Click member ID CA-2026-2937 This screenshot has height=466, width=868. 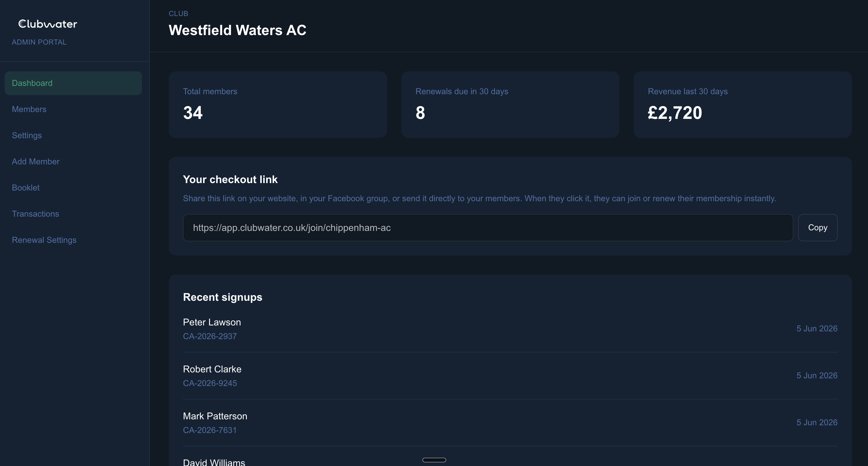tap(210, 336)
